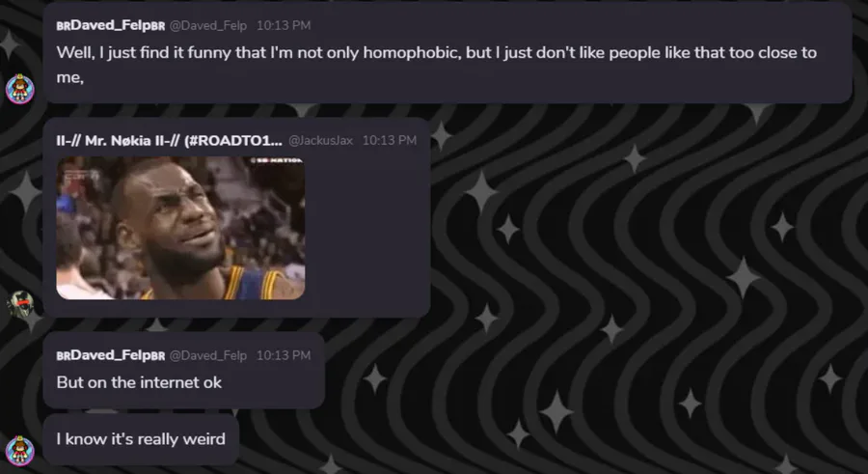Screen dimensions: 868x474
Task: Click BR badge following Daved_Felp in top message
Action: coord(158,26)
